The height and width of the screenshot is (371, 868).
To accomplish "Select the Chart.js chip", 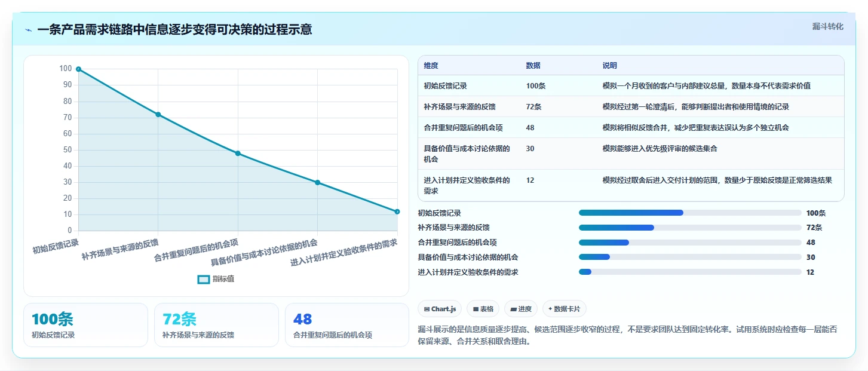I will click(x=440, y=309).
